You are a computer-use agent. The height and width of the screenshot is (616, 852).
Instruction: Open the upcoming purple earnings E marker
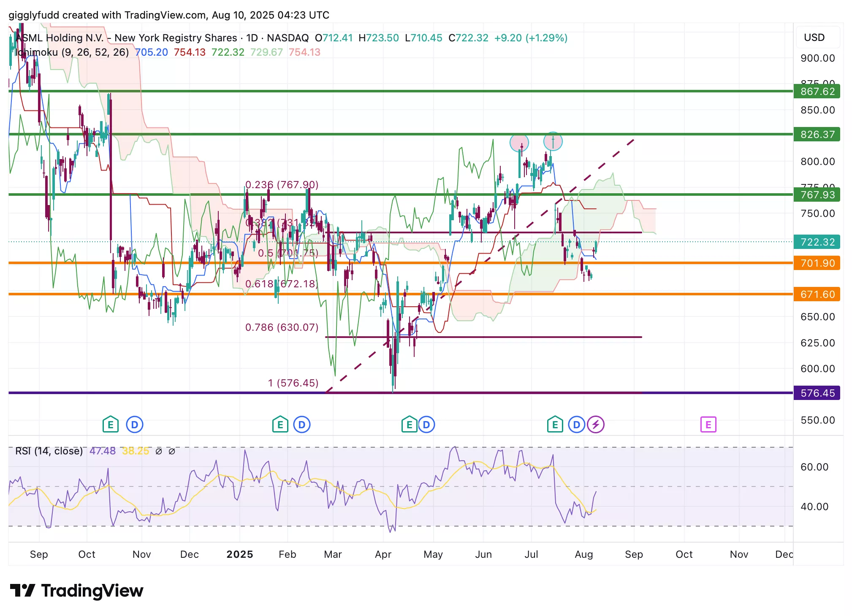pos(708,424)
